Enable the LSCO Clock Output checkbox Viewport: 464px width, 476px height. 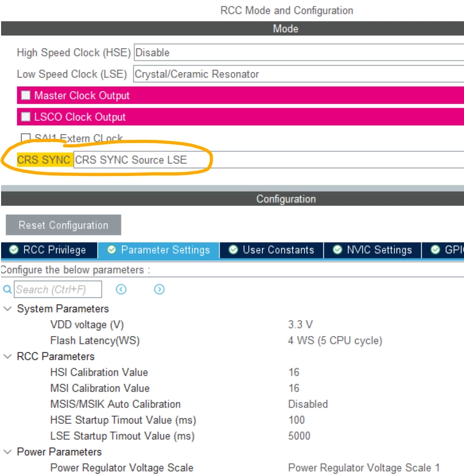(25, 117)
